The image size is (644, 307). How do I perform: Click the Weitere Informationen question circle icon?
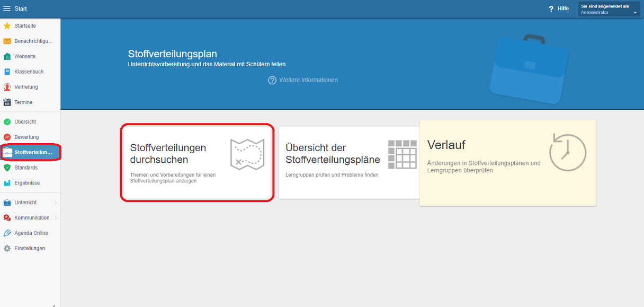pos(272,80)
